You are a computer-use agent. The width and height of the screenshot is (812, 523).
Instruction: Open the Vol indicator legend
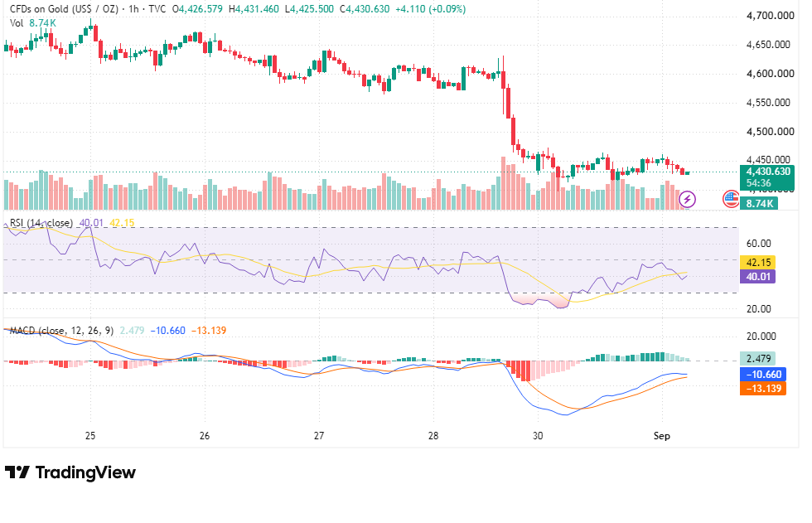17,23
